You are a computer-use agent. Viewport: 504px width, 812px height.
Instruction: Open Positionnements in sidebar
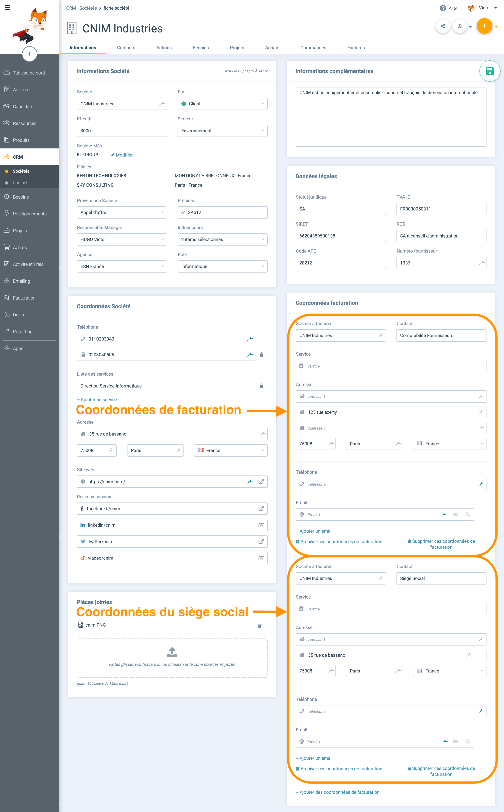(30, 214)
